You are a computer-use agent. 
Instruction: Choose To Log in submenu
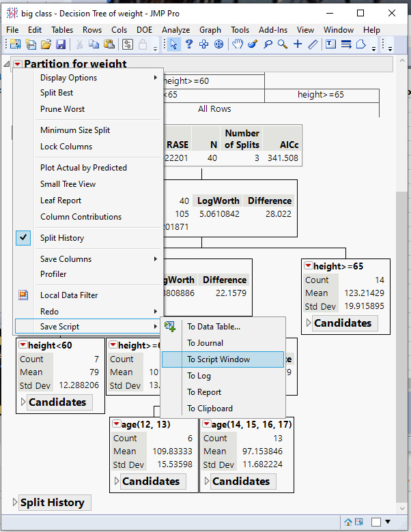[223, 376]
